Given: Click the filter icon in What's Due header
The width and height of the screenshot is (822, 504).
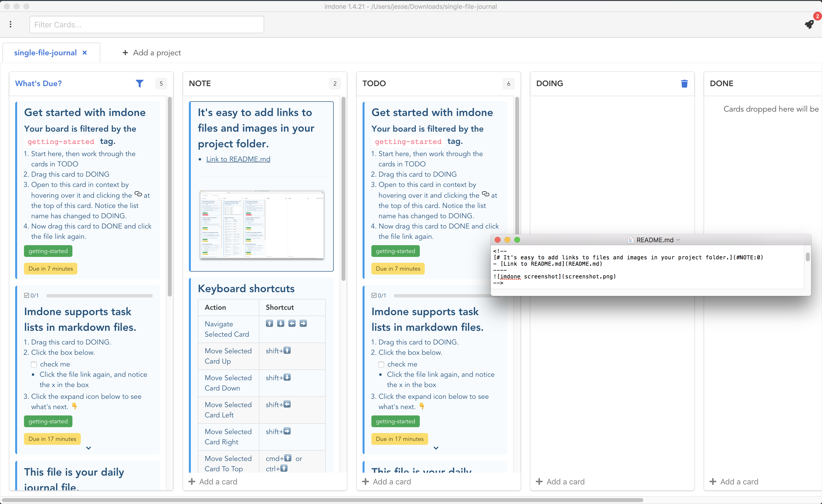Looking at the screenshot, I should click(x=140, y=83).
